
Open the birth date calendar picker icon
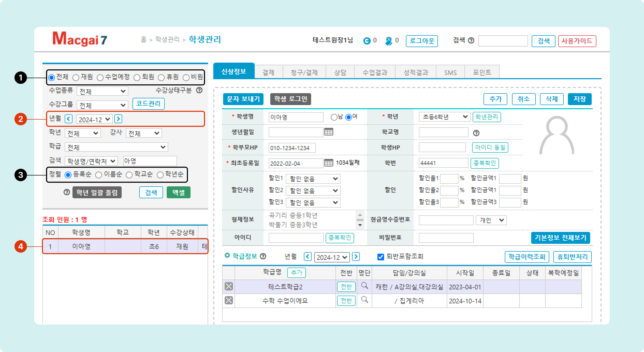pyautogui.click(x=328, y=132)
